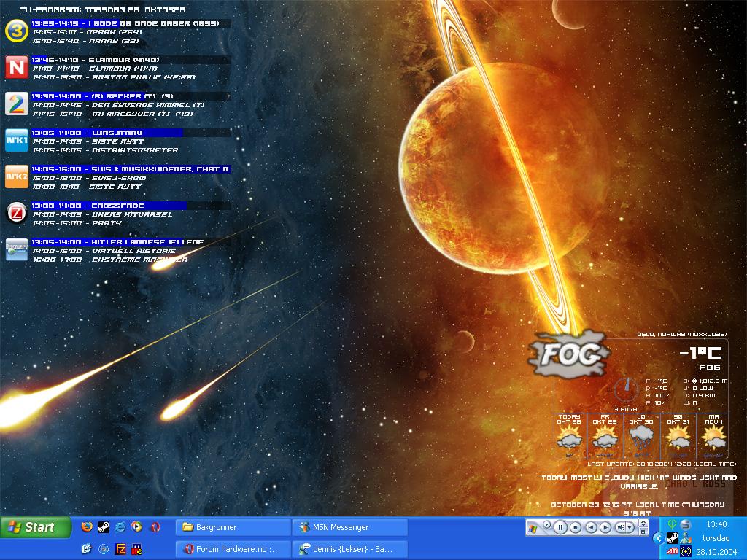Click the NRK1 channel logo

(x=16, y=141)
